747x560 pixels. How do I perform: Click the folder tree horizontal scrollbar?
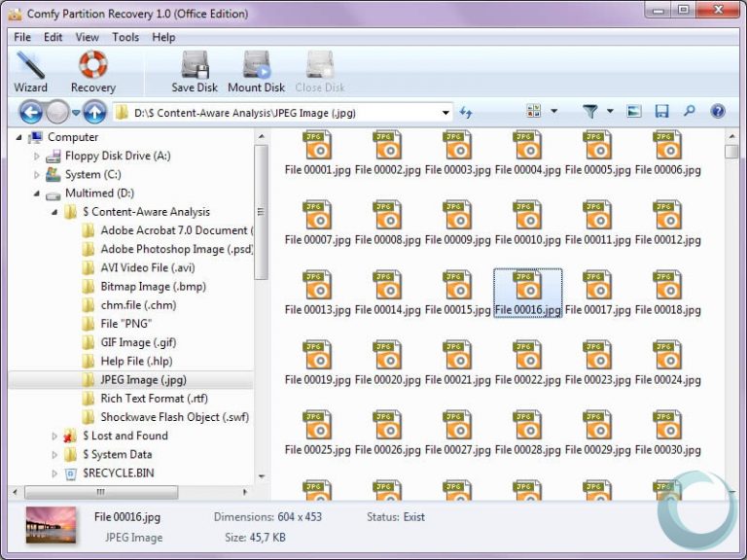129,492
